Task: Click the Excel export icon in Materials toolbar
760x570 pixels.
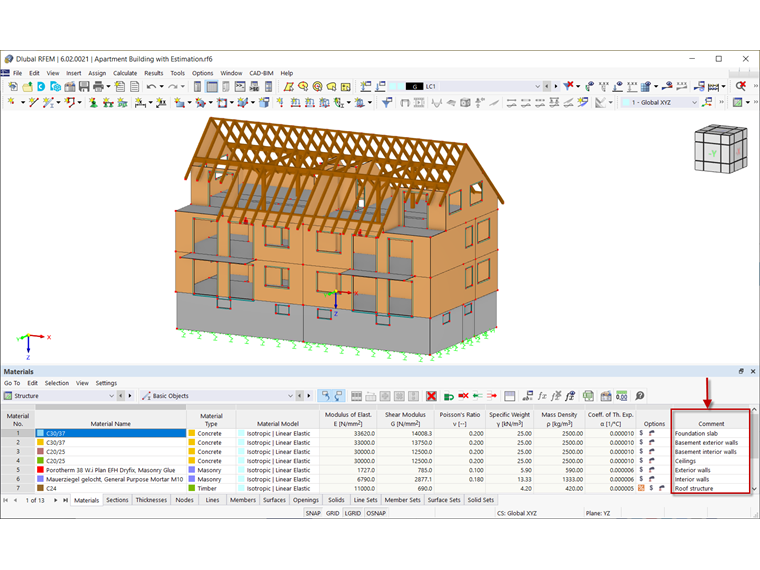Action: coord(588,396)
